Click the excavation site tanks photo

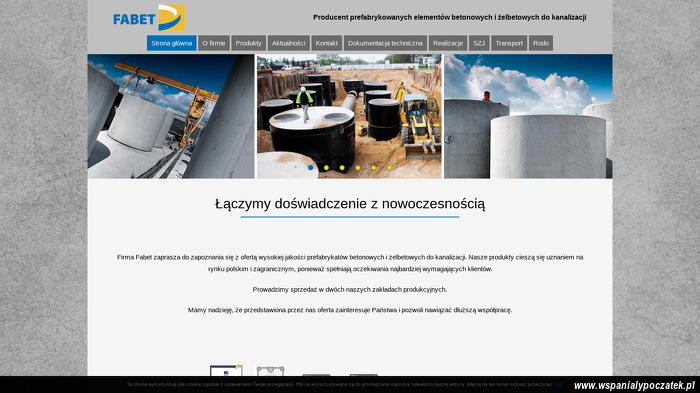[x=349, y=116]
